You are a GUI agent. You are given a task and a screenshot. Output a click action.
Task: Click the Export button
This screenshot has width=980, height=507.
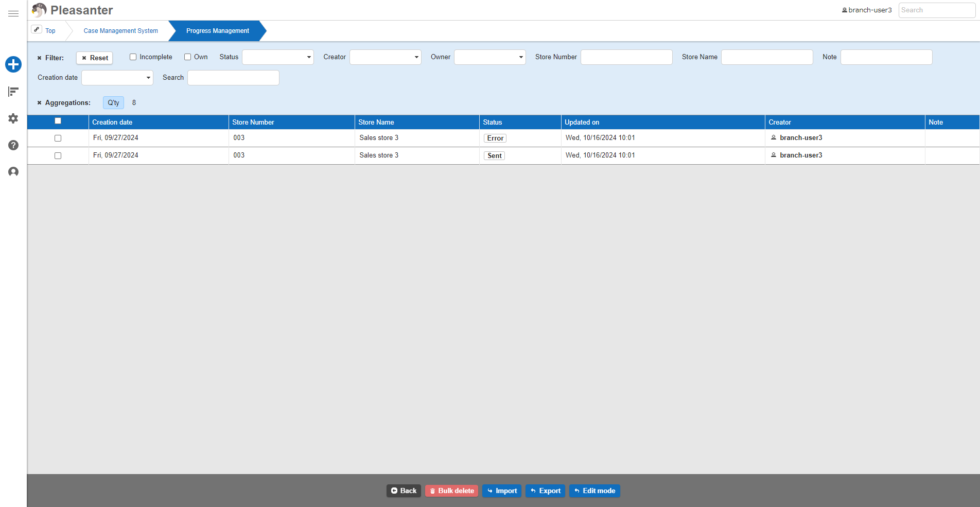(x=546, y=491)
